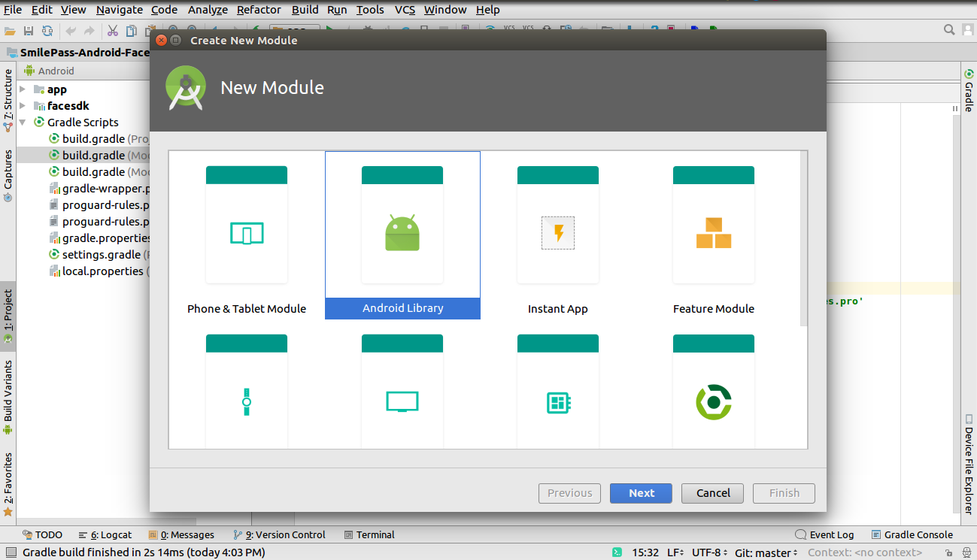Click the user account avatar icon
977x560 pixels.
968,30
